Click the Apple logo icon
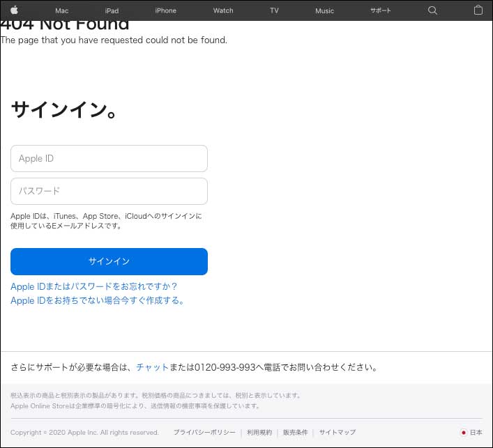 (x=14, y=10)
